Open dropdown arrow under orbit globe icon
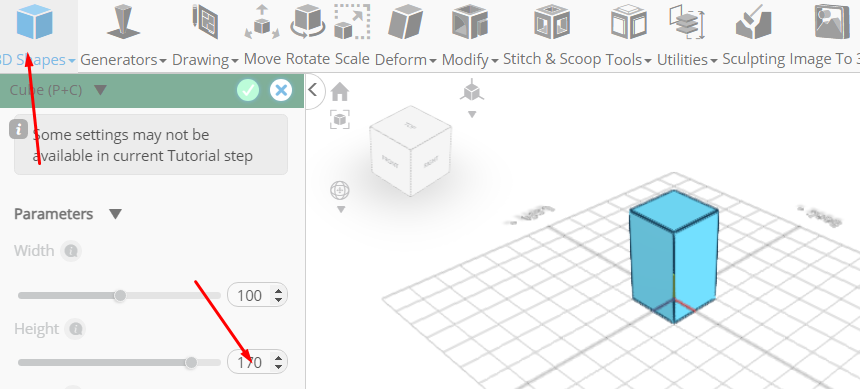The height and width of the screenshot is (389, 860). coord(341,210)
